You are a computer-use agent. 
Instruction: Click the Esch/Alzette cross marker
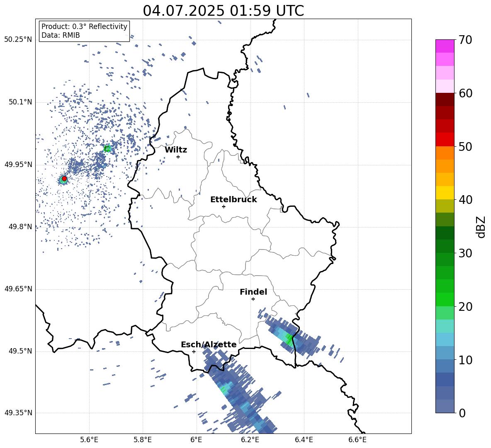194,351
